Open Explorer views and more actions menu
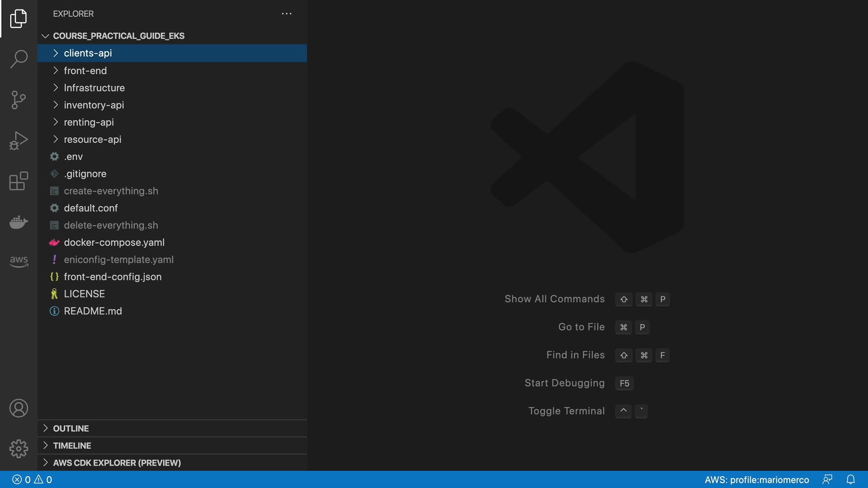This screenshot has height=488, width=868. pos(287,14)
